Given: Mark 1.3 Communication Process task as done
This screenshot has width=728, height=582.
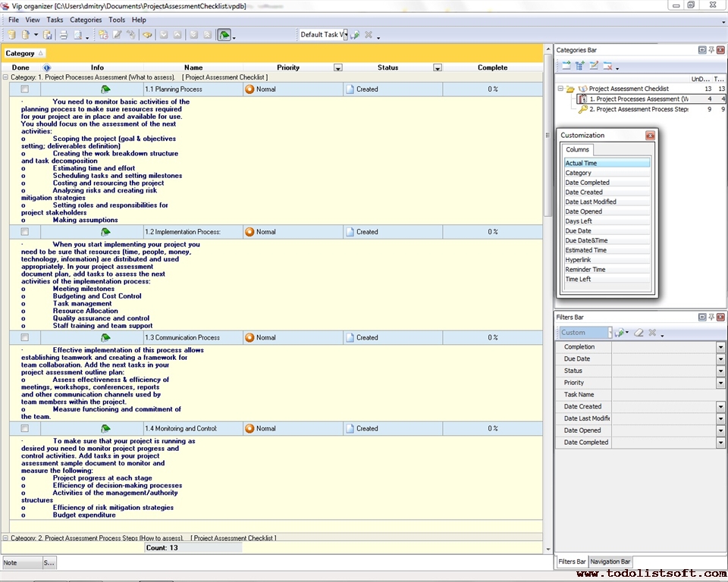Looking at the screenshot, I should [x=25, y=338].
